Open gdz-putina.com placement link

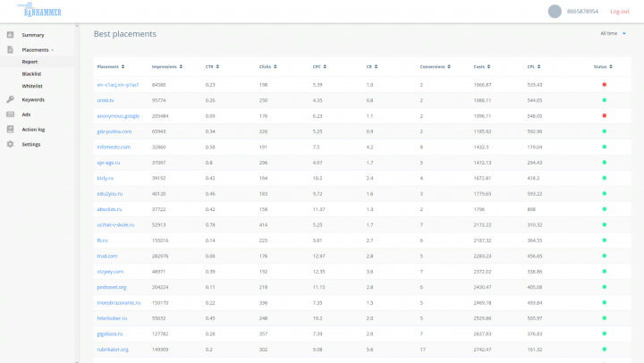[114, 131]
